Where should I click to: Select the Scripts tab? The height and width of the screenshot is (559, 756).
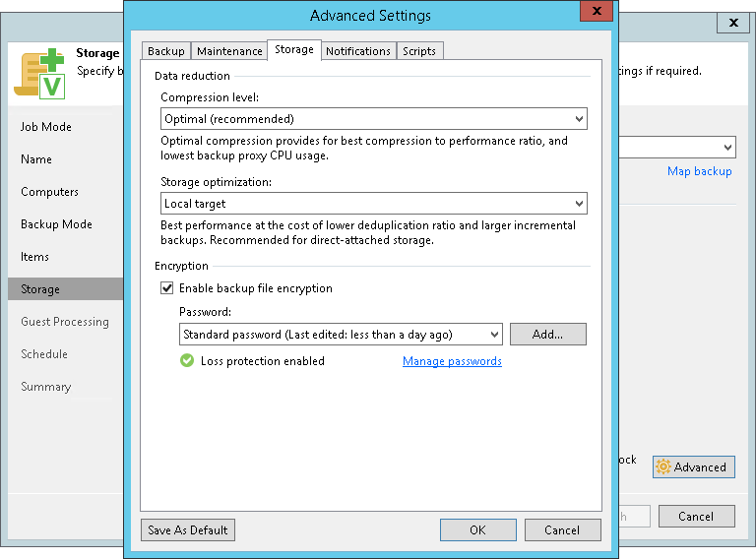[419, 51]
